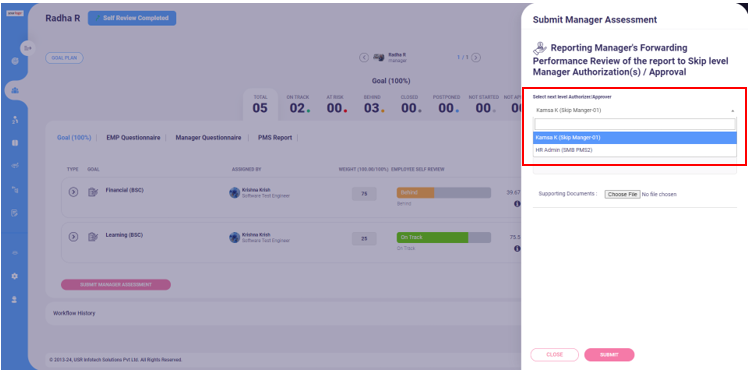Screen dimensions: 755x375
Task: Click the goal type icon for Learning (BSC)
Action: 93,237
